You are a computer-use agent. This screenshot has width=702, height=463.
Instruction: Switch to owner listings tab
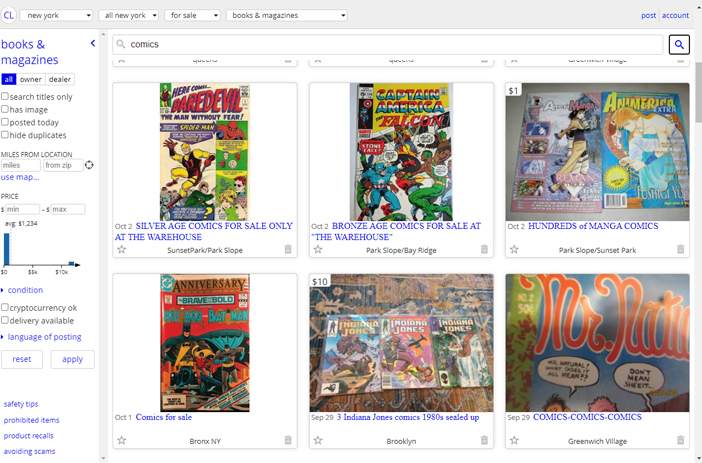click(30, 79)
